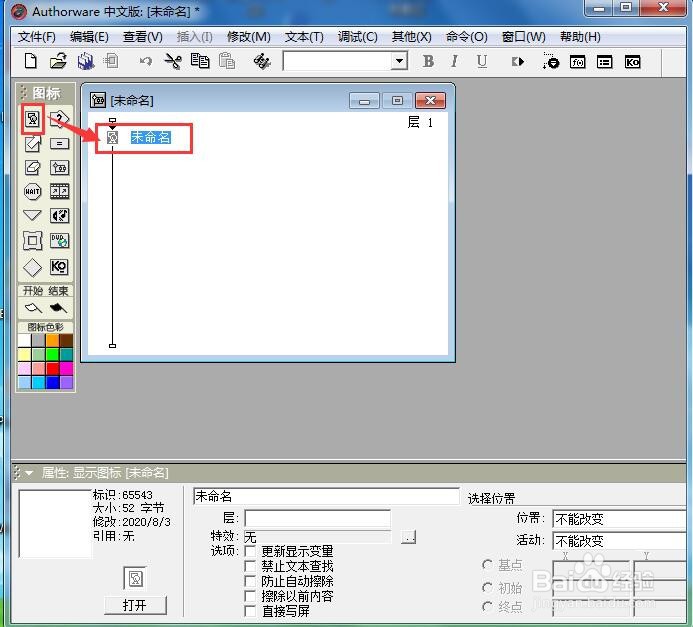Click the white Start flag
This screenshot has height=627, width=693.
point(33,308)
